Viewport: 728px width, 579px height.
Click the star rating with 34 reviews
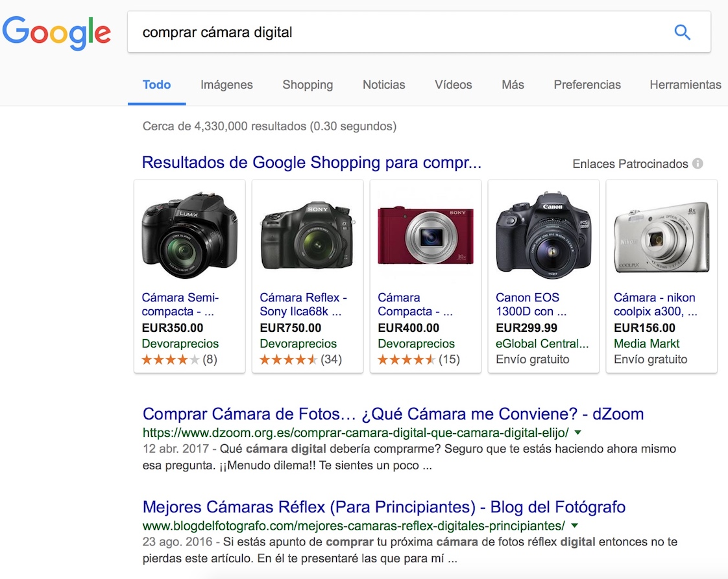click(x=300, y=360)
